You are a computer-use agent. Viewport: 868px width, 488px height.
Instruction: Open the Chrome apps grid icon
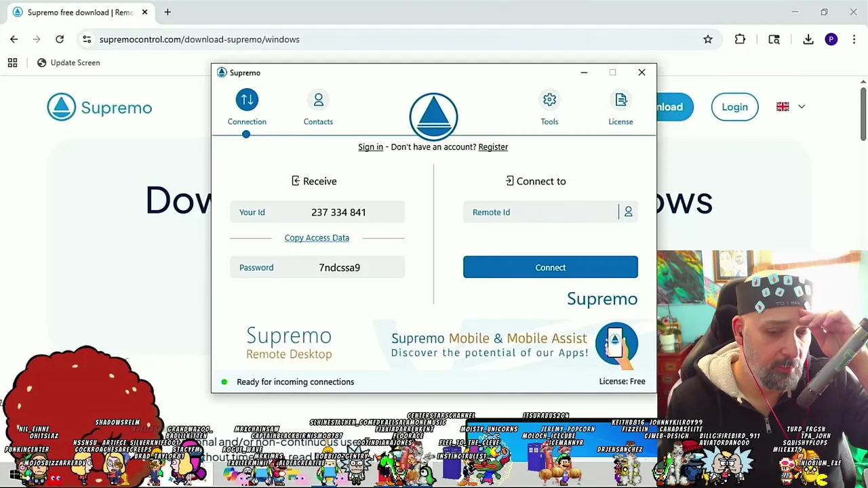tap(12, 62)
